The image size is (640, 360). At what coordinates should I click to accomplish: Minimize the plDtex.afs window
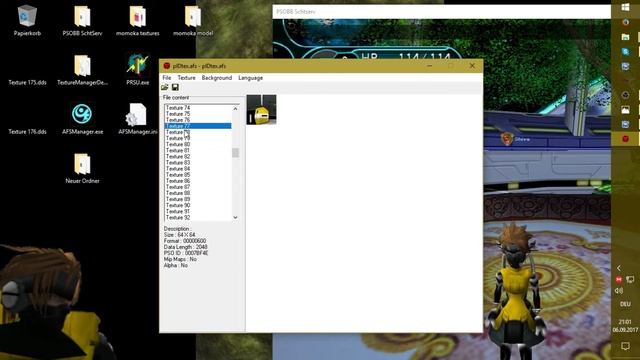point(429,66)
